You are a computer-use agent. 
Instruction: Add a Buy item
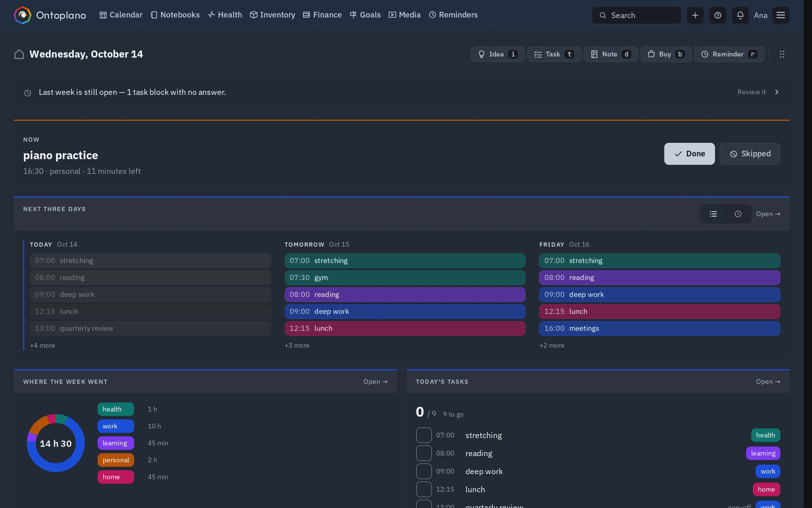click(x=666, y=54)
